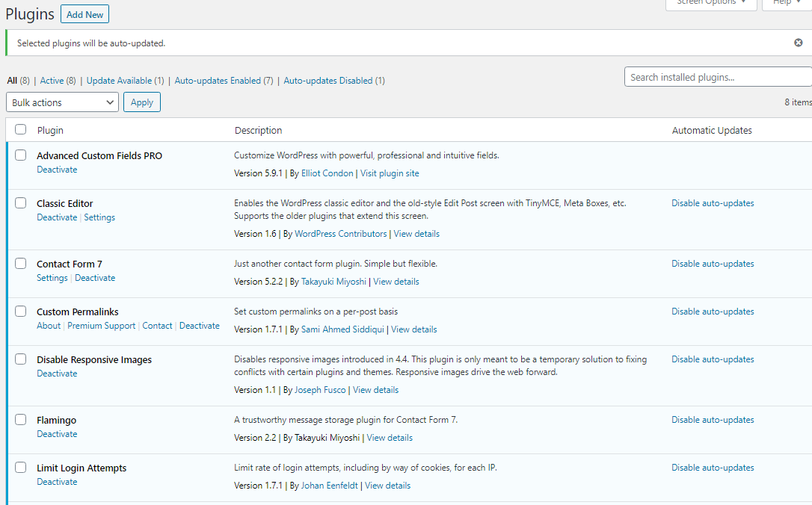Click the Classic Editor plugin name
The image size is (812, 505).
click(65, 203)
